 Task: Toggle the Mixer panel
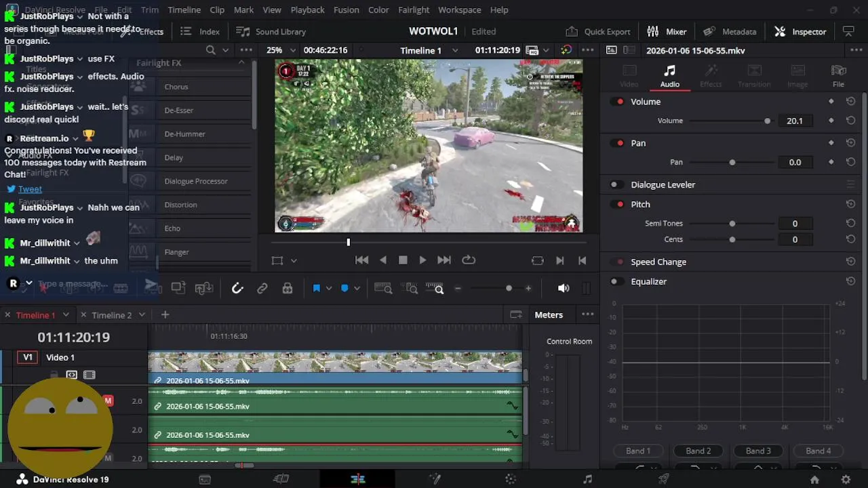coord(667,31)
